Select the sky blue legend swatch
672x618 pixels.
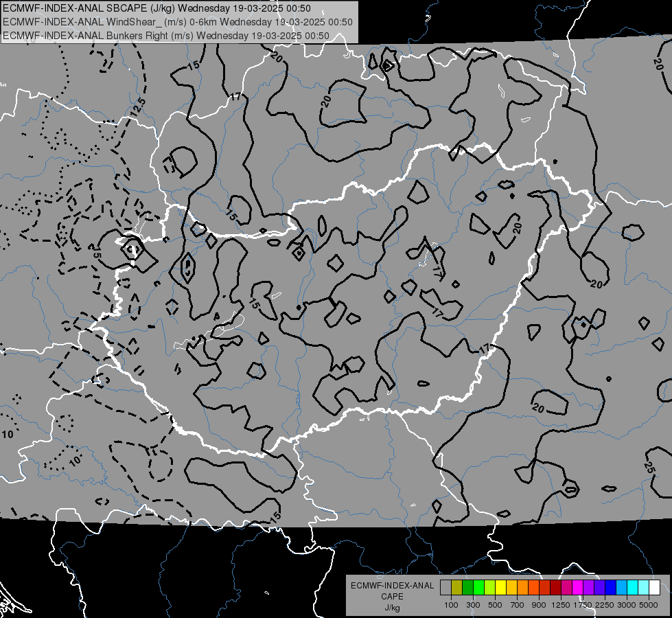pos(621,588)
